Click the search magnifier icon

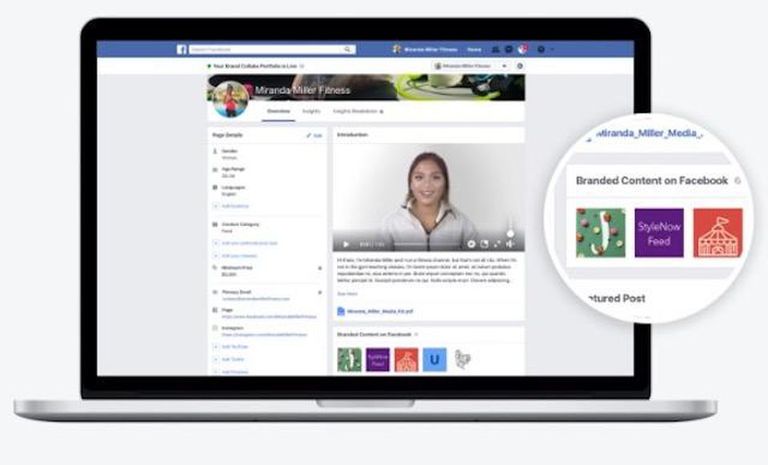coord(347,49)
